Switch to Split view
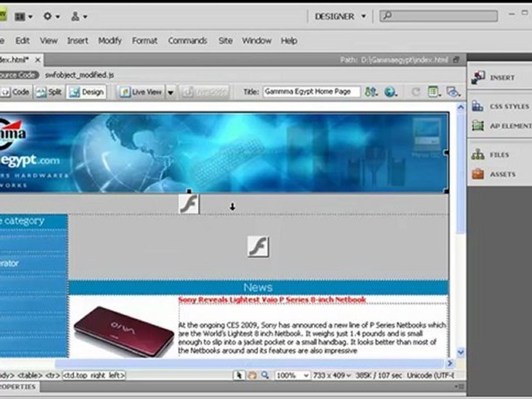 pyautogui.click(x=49, y=92)
